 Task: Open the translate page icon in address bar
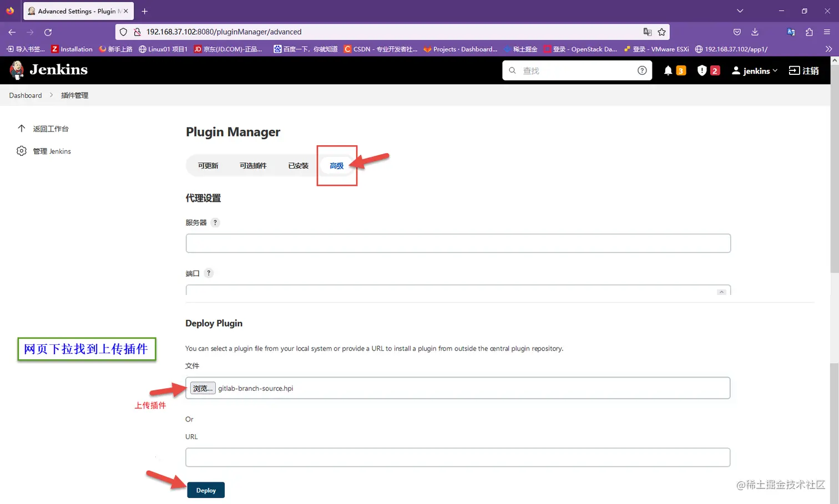(647, 32)
